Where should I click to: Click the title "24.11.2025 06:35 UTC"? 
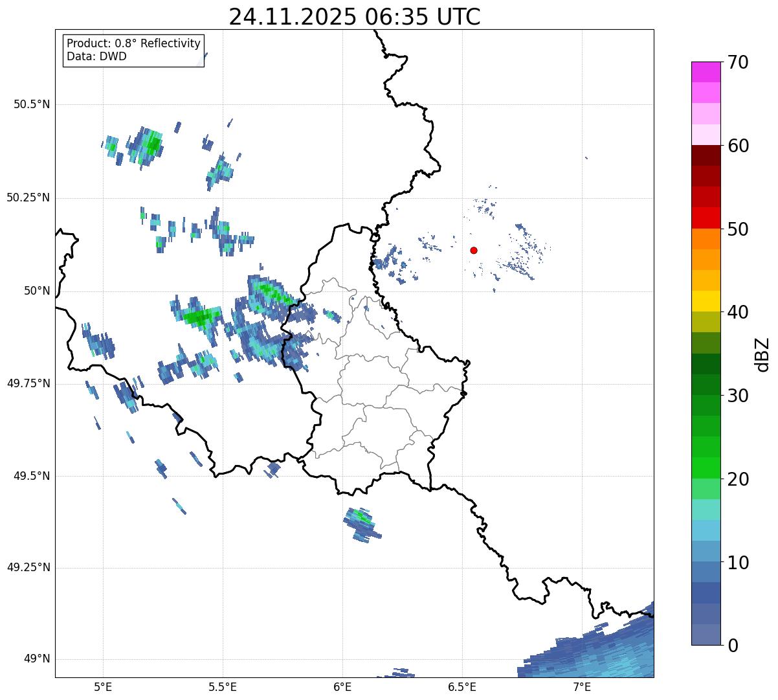coord(355,17)
